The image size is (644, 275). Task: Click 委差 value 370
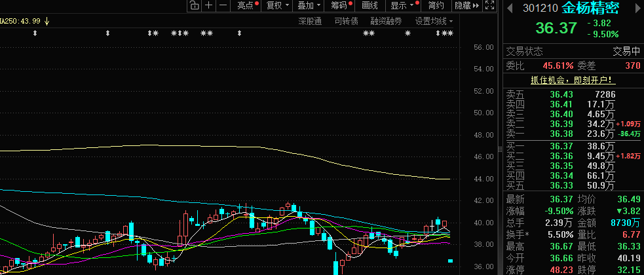(632, 65)
